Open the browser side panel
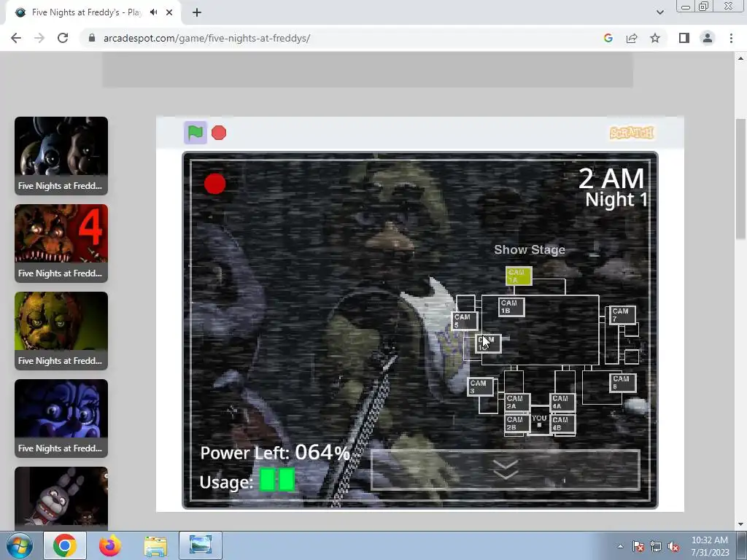This screenshot has width=747, height=560. coord(684,38)
